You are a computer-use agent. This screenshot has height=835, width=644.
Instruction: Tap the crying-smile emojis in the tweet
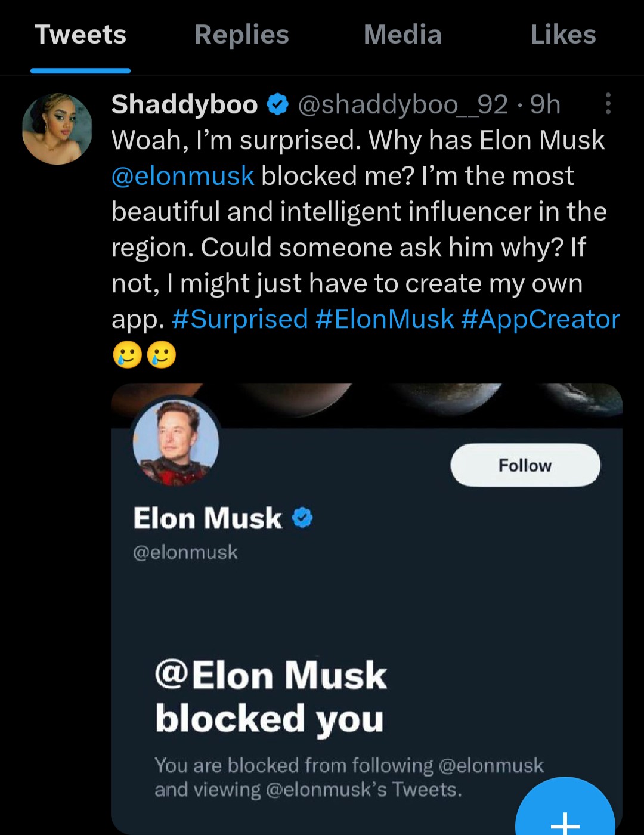pyautogui.click(x=144, y=355)
